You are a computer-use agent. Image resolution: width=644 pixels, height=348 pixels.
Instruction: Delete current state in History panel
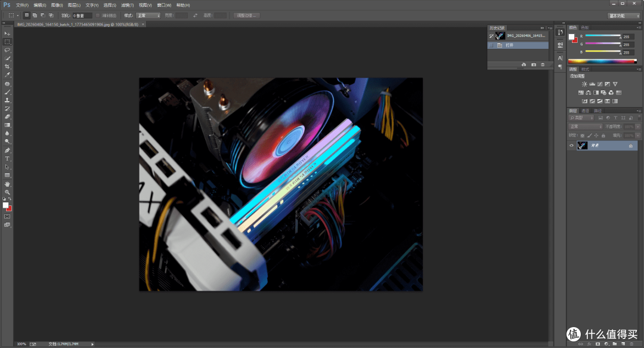[543, 64]
